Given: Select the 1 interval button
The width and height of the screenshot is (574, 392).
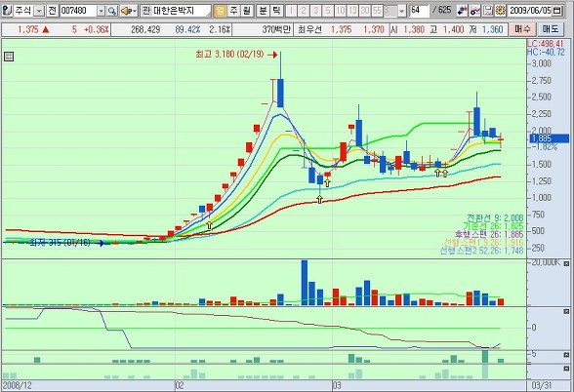Looking at the screenshot, I should pos(291,11).
